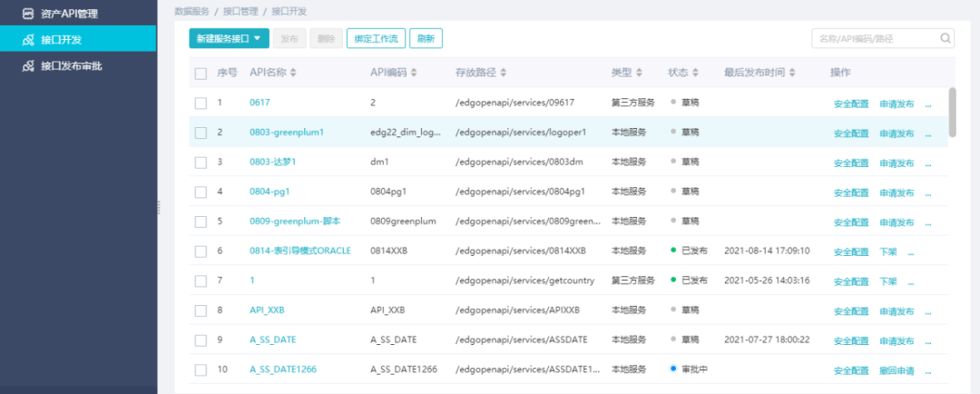
Task: Open more actions for 0814 ORACLE row
Action: [x=911, y=251]
